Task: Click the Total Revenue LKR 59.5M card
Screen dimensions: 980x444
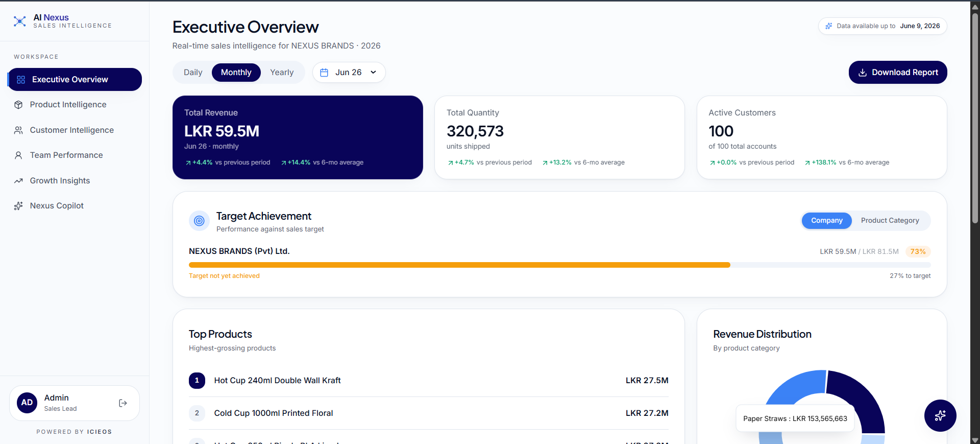Action: coord(298,137)
